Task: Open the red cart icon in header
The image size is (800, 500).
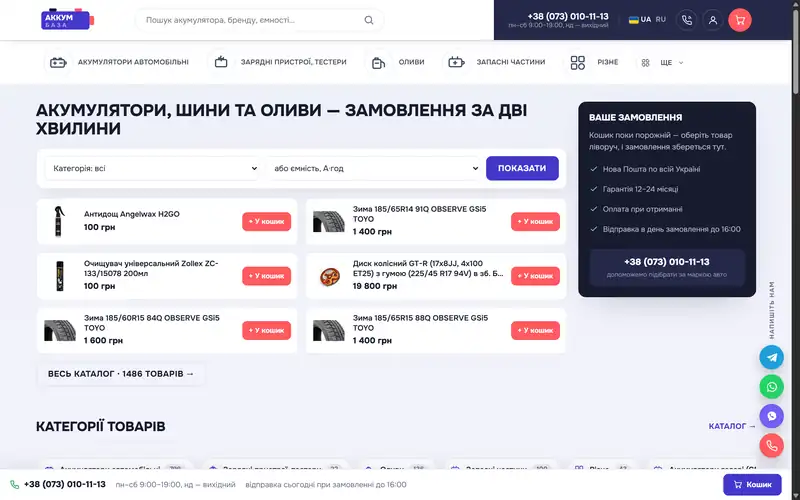Action: coord(739,20)
